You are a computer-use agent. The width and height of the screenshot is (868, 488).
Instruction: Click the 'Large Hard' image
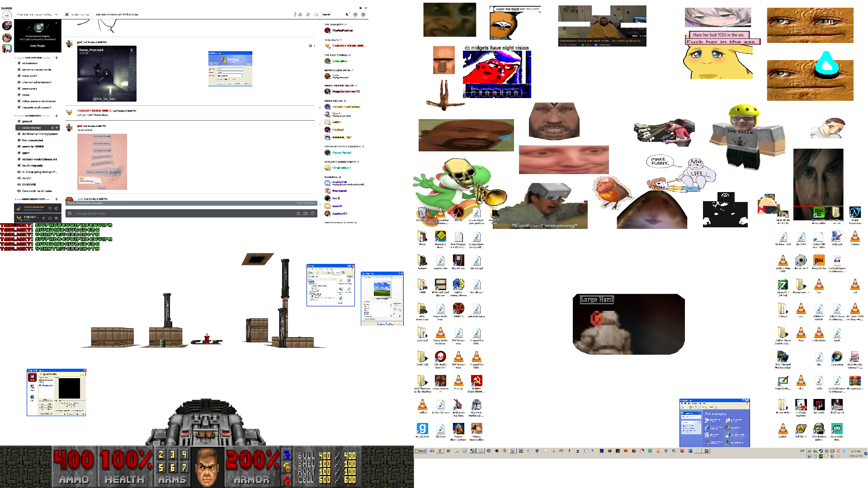coord(628,324)
